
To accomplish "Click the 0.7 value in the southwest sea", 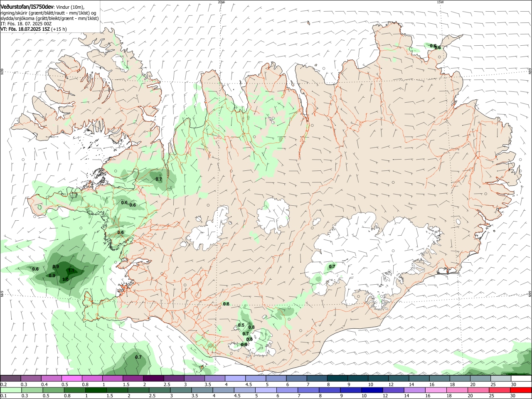I will [x=138, y=357].
